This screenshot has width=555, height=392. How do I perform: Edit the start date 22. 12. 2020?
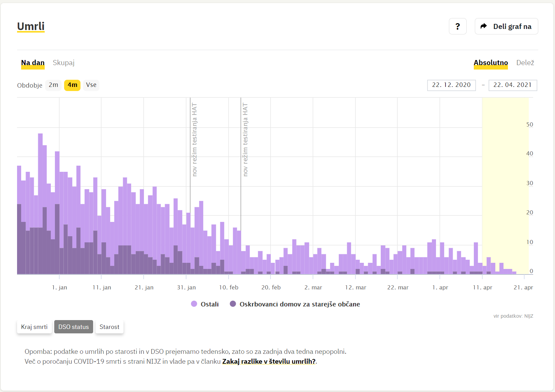451,85
